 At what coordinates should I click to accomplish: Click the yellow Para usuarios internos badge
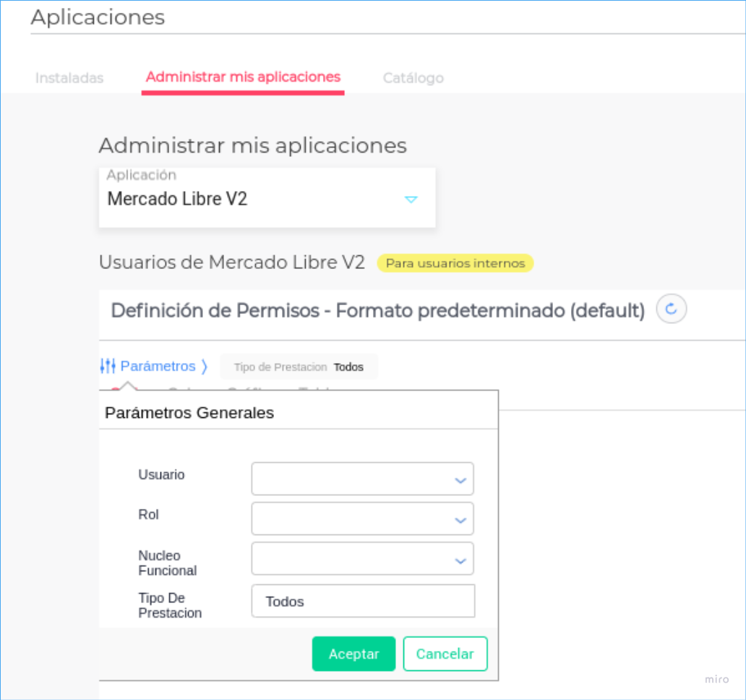pyautogui.click(x=455, y=263)
